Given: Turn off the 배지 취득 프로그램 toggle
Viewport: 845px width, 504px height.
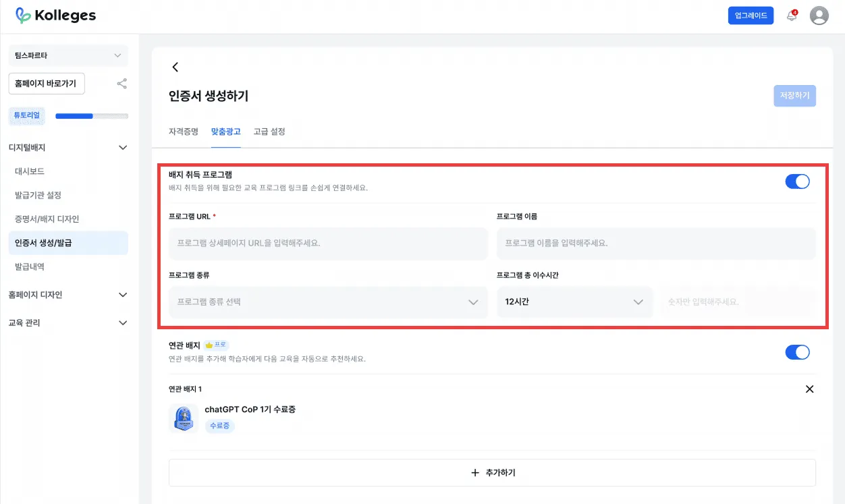Looking at the screenshot, I should pos(797,181).
